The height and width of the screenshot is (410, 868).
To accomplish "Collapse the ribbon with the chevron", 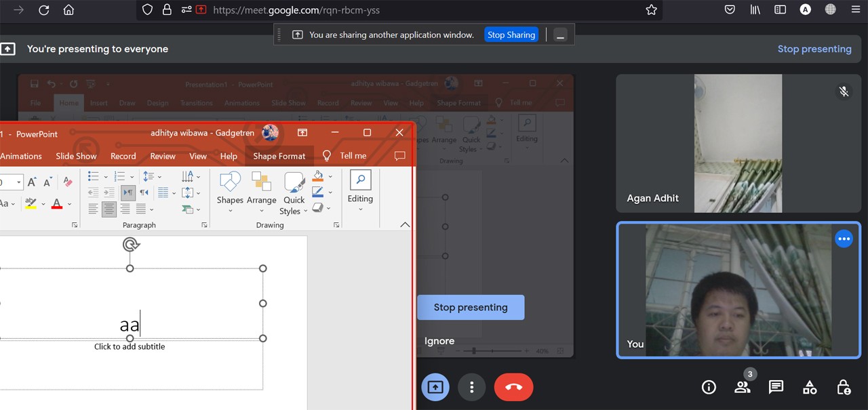I will [x=405, y=224].
